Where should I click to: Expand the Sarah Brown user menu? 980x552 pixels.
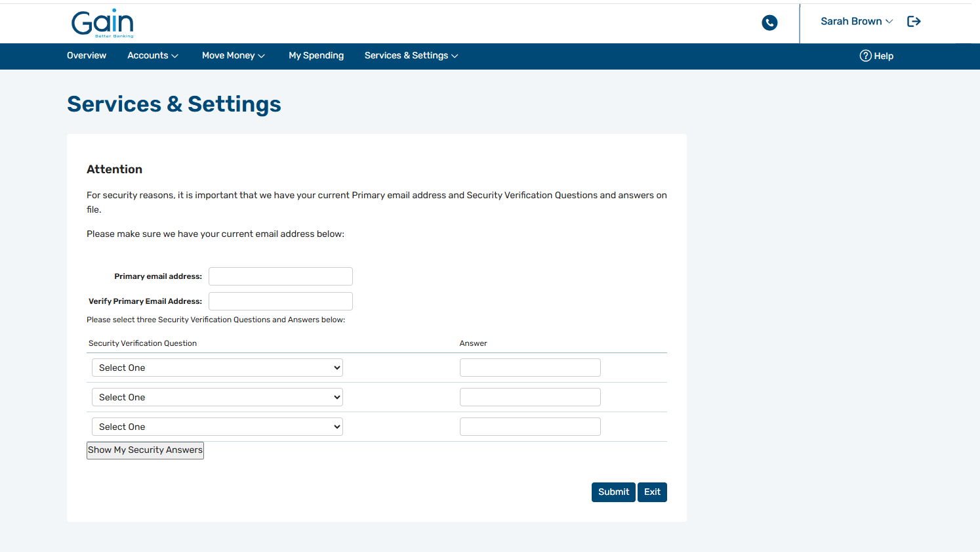coord(856,22)
